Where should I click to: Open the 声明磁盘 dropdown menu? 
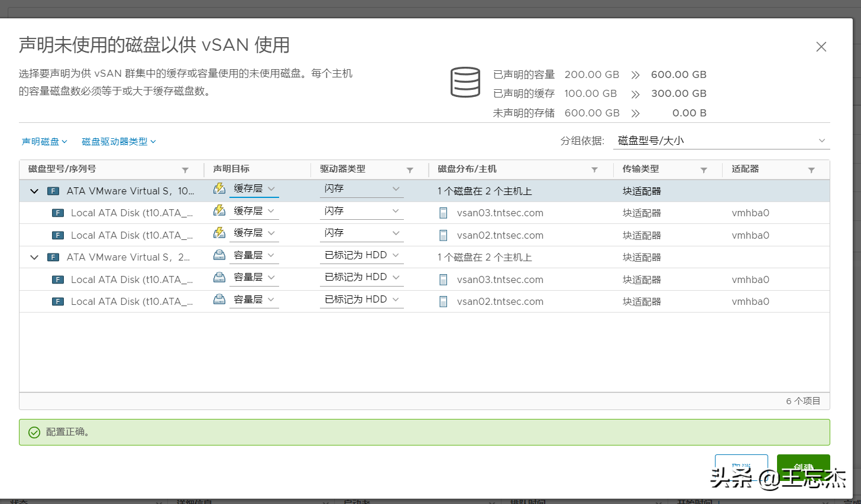tap(44, 142)
